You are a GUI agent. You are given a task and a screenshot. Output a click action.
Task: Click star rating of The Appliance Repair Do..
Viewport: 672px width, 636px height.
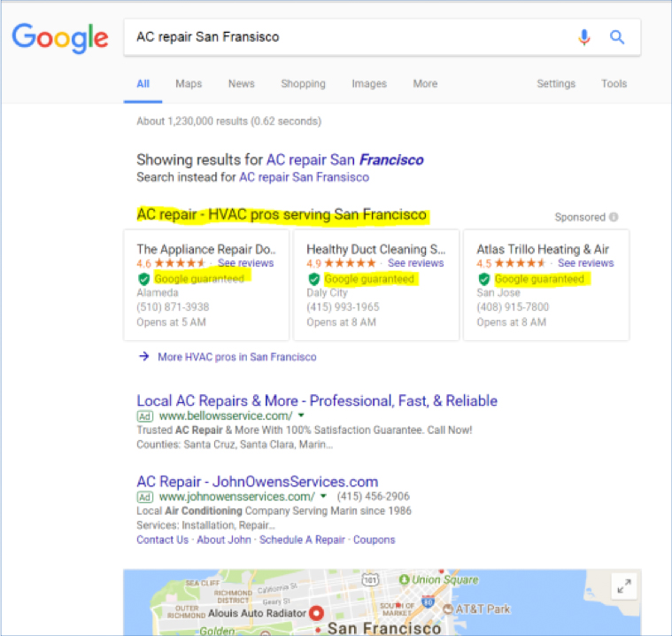click(x=180, y=263)
